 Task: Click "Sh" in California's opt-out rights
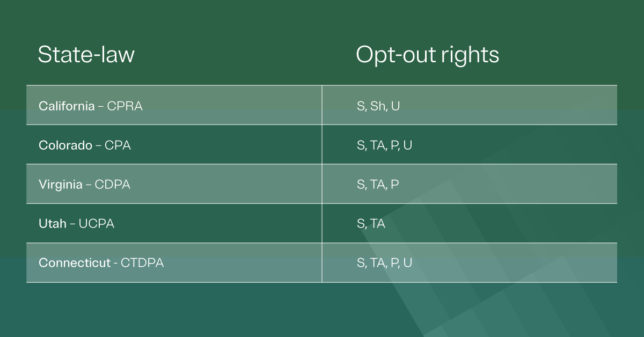coord(378,106)
